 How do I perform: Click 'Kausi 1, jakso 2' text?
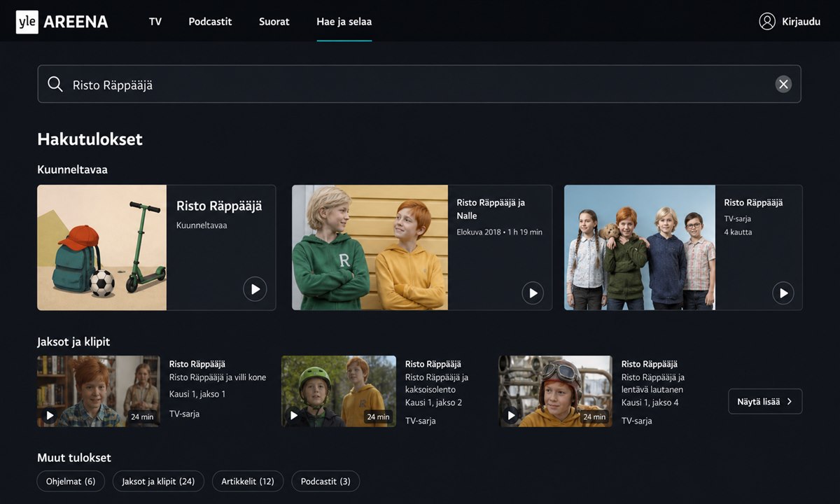click(433, 402)
